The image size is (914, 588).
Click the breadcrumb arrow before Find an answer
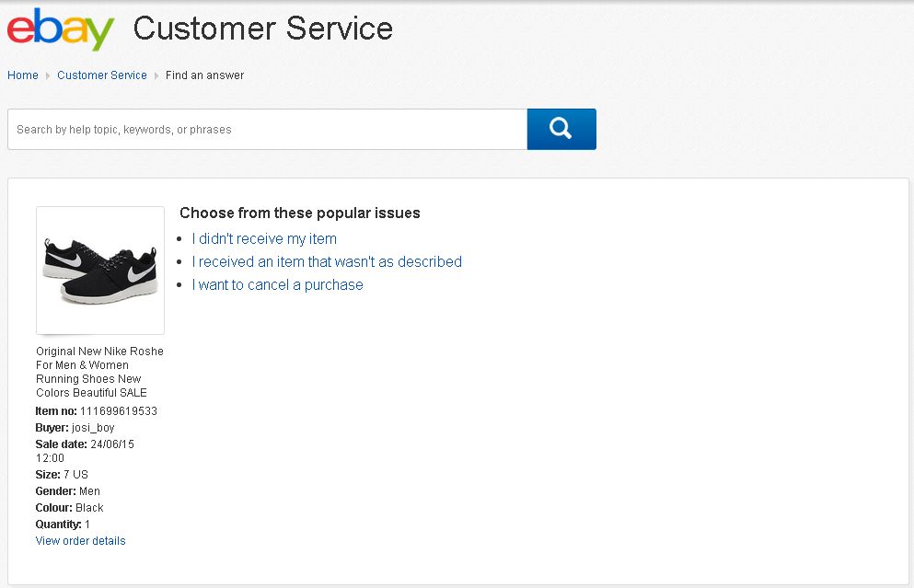pyautogui.click(x=156, y=75)
